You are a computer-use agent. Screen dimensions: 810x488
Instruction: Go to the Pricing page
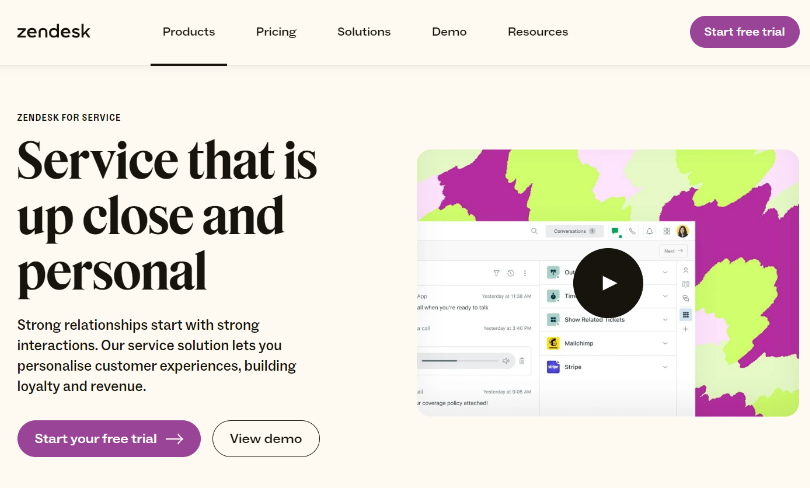point(276,32)
